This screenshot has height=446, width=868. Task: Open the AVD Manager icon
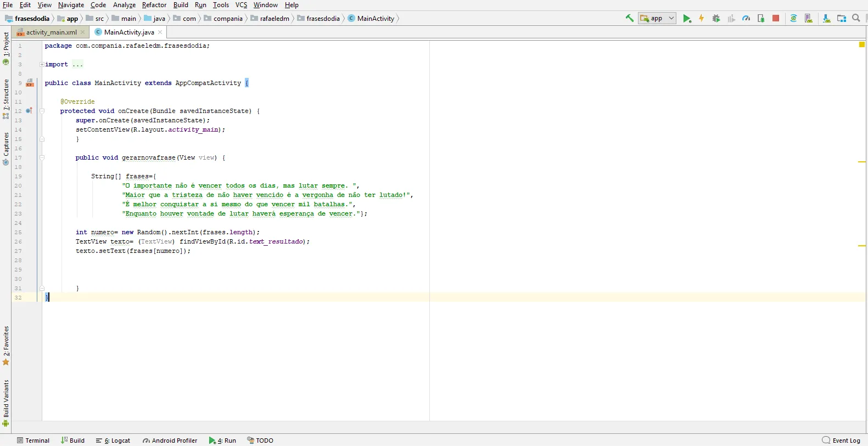pyautogui.click(x=808, y=19)
